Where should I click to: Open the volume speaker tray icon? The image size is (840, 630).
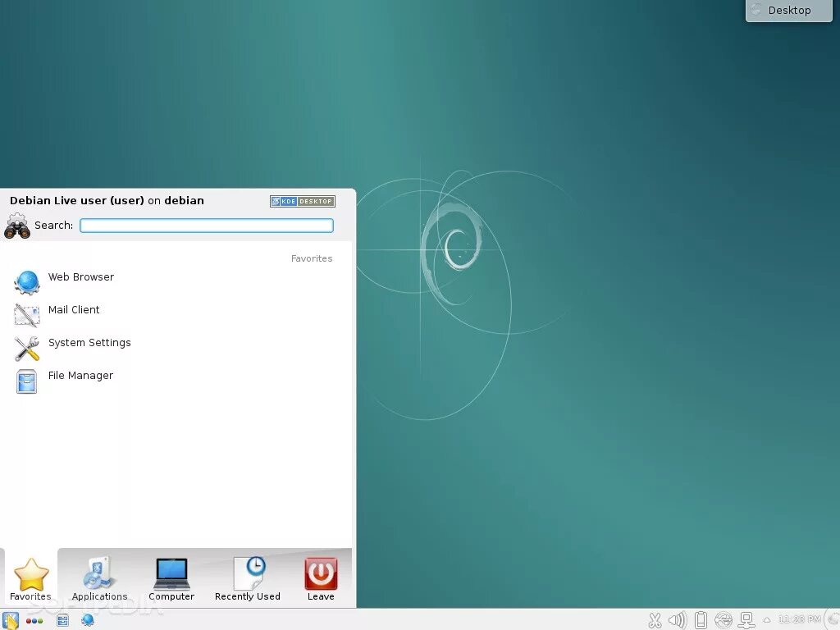click(x=678, y=620)
